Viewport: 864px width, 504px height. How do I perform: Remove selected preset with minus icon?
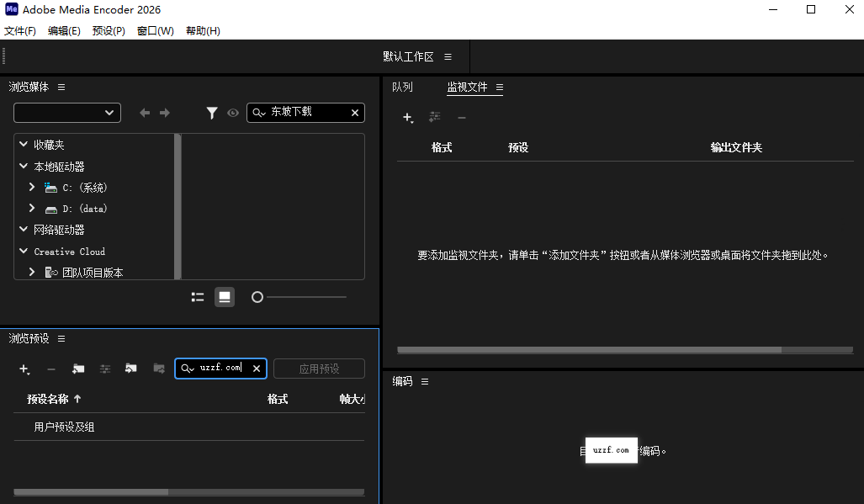click(51, 369)
